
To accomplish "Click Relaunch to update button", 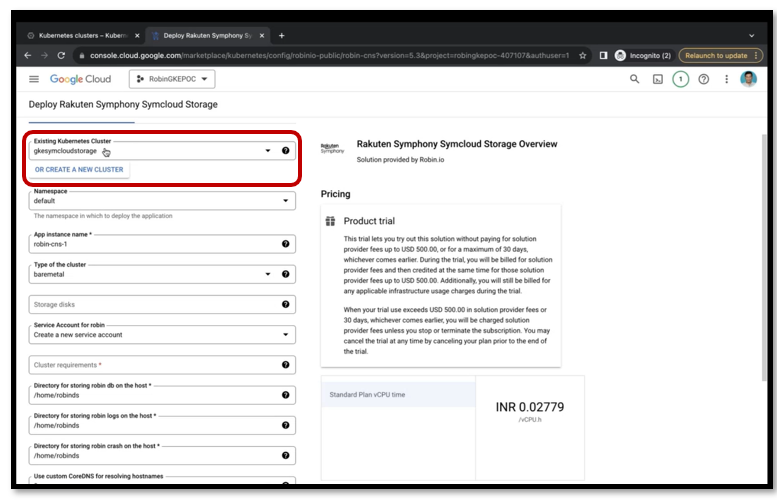I will [x=721, y=56].
